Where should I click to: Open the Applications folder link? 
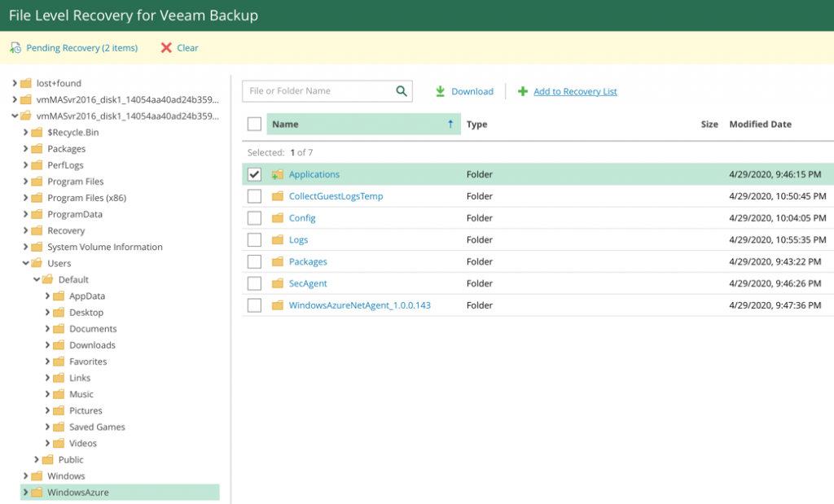(314, 174)
